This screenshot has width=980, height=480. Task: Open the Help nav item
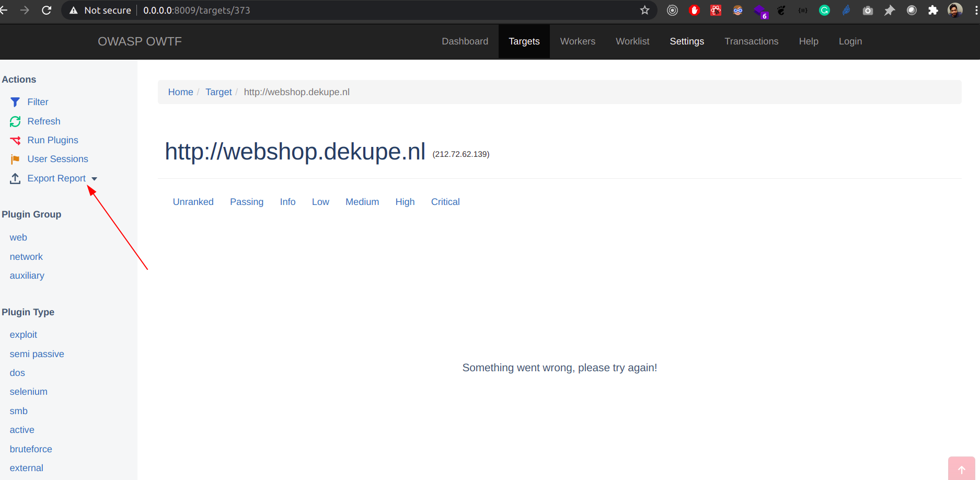coord(809,41)
